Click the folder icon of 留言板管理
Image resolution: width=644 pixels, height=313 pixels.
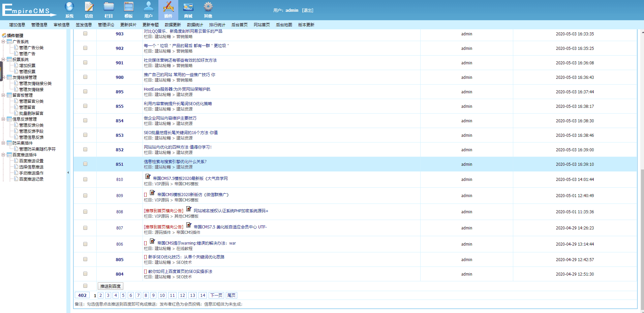pos(9,95)
